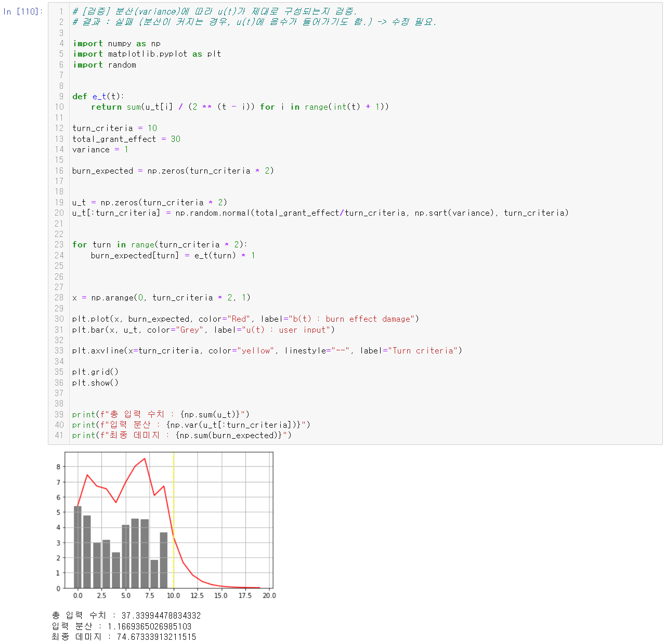The width and height of the screenshot is (665, 644).
Task: Click the red curve peak near 8.5
Action: (x=145, y=459)
